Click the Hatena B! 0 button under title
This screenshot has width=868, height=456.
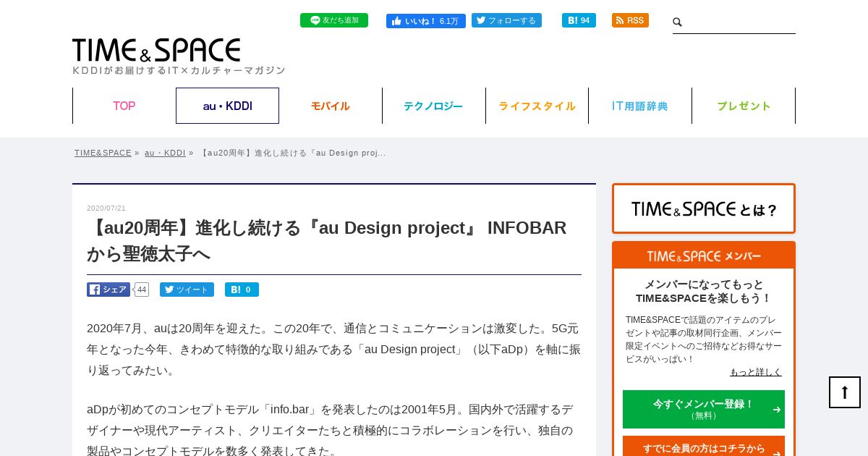(x=242, y=290)
